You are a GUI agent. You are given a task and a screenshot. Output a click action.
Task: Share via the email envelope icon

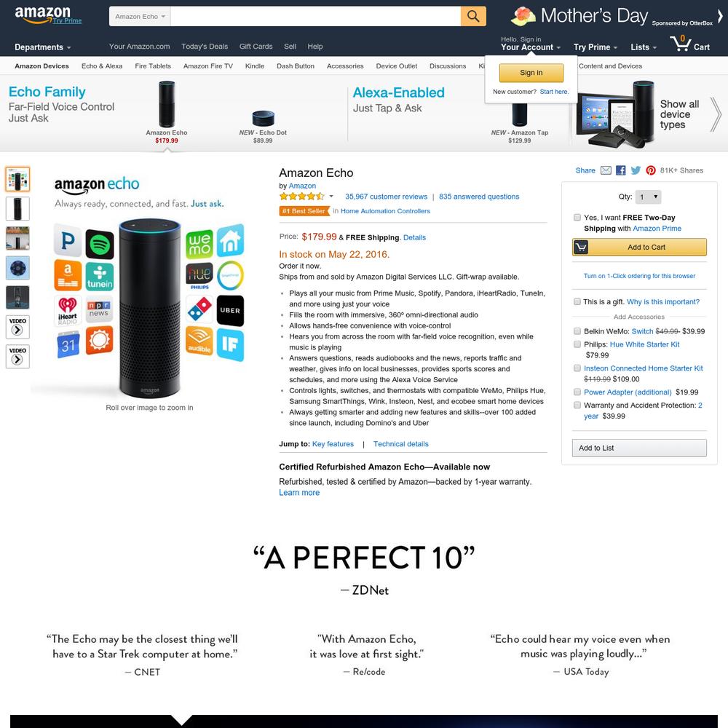click(x=606, y=170)
